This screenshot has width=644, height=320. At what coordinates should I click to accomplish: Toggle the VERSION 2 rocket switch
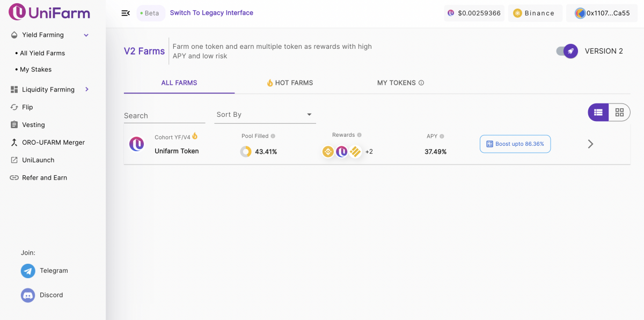coord(567,51)
